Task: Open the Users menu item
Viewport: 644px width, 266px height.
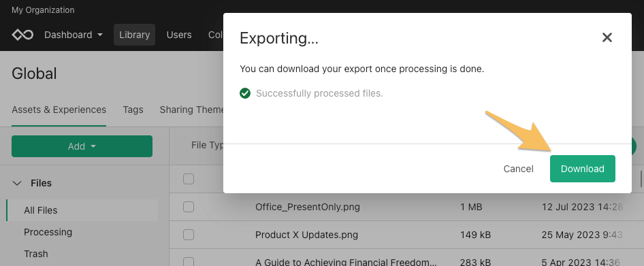Action: 179,35
